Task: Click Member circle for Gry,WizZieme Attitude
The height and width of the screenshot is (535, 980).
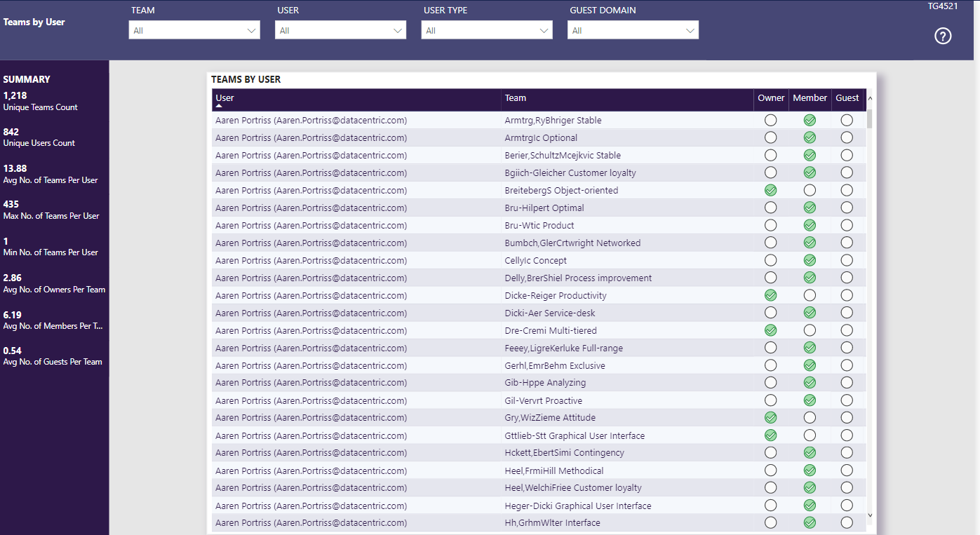Action: click(810, 417)
